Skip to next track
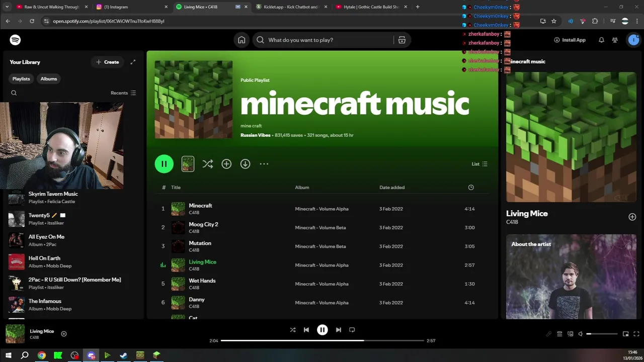The height and width of the screenshot is (362, 644). 338,330
